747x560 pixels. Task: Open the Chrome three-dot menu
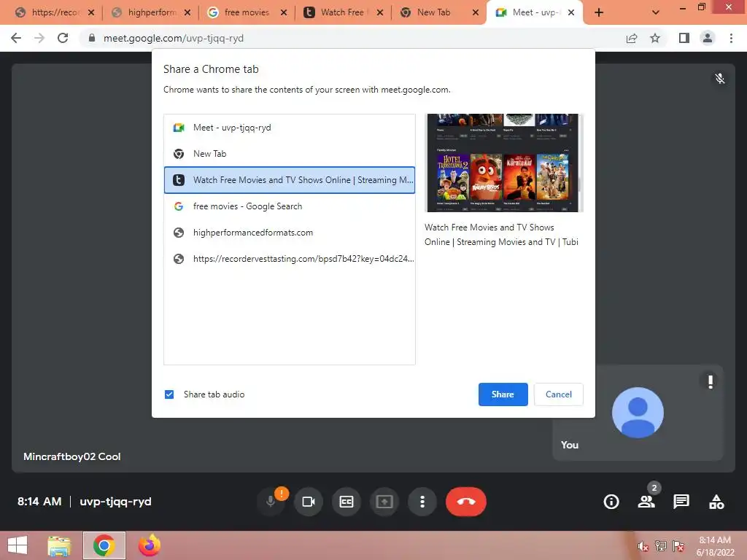click(x=731, y=38)
